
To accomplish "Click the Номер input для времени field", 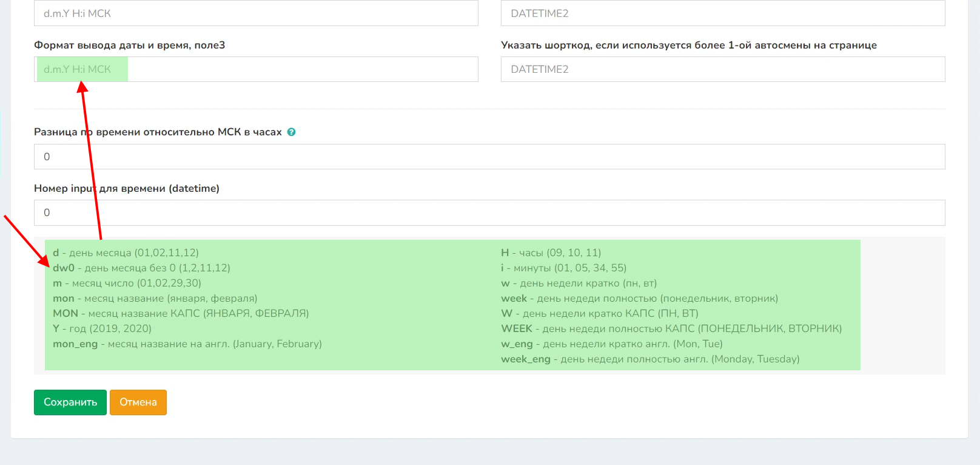I will point(489,212).
